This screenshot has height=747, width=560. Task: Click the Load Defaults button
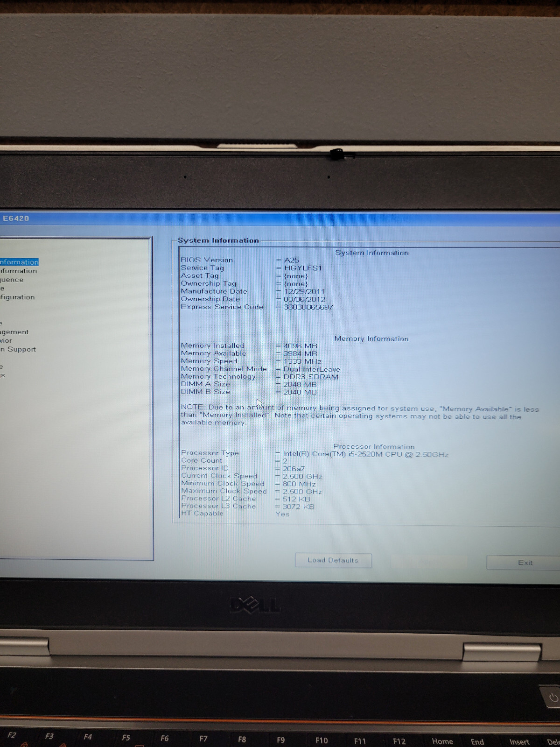[x=333, y=560]
